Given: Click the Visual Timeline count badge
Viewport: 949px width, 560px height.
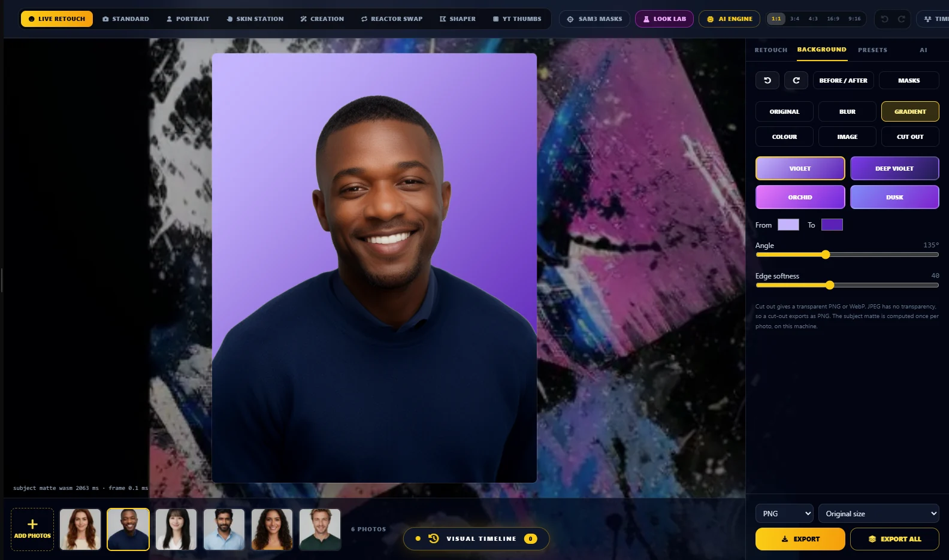Looking at the screenshot, I should click(x=530, y=538).
